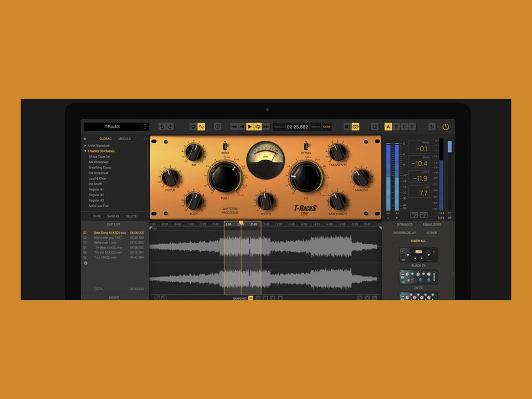Flip the BYPASS toggle switch

(306, 146)
